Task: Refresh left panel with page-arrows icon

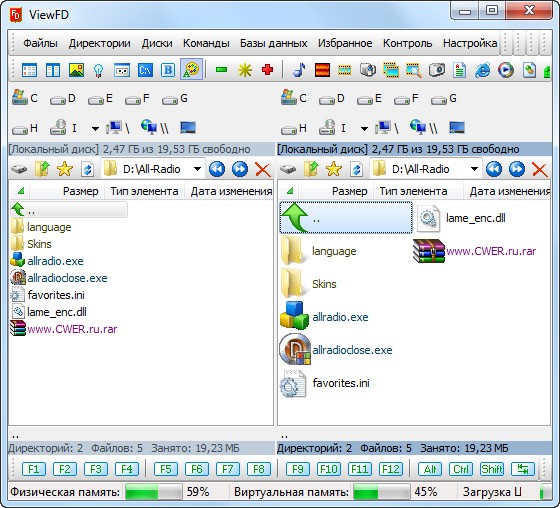Action: point(88,169)
